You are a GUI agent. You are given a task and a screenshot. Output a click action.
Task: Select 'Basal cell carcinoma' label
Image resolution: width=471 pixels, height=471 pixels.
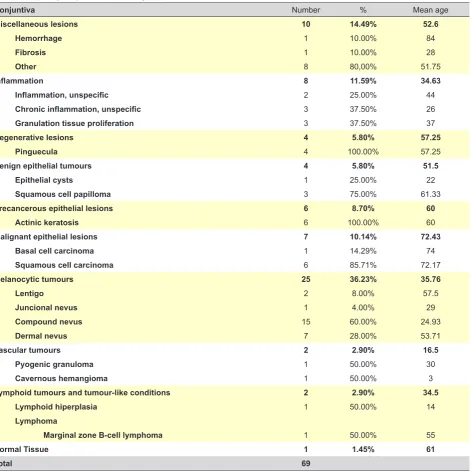(x=54, y=251)
